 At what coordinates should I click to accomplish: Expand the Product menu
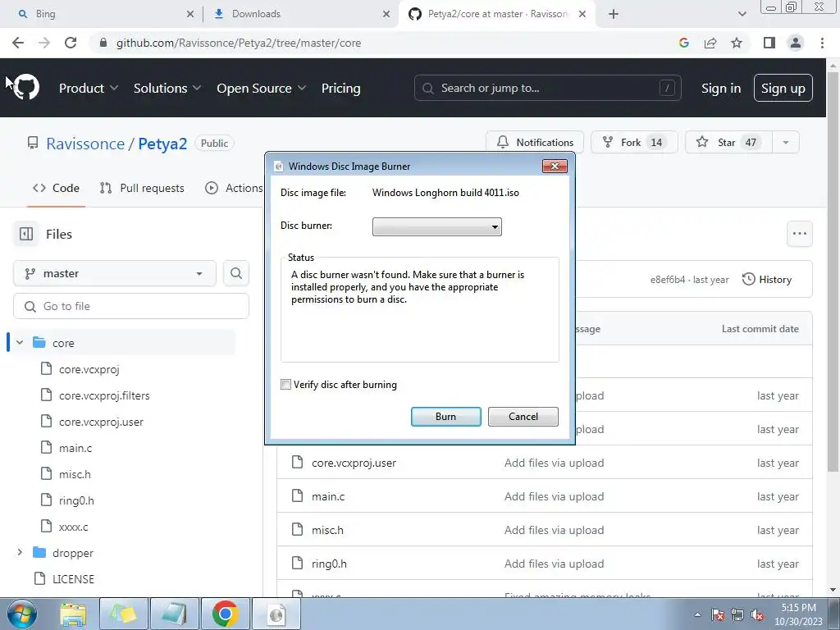click(89, 89)
